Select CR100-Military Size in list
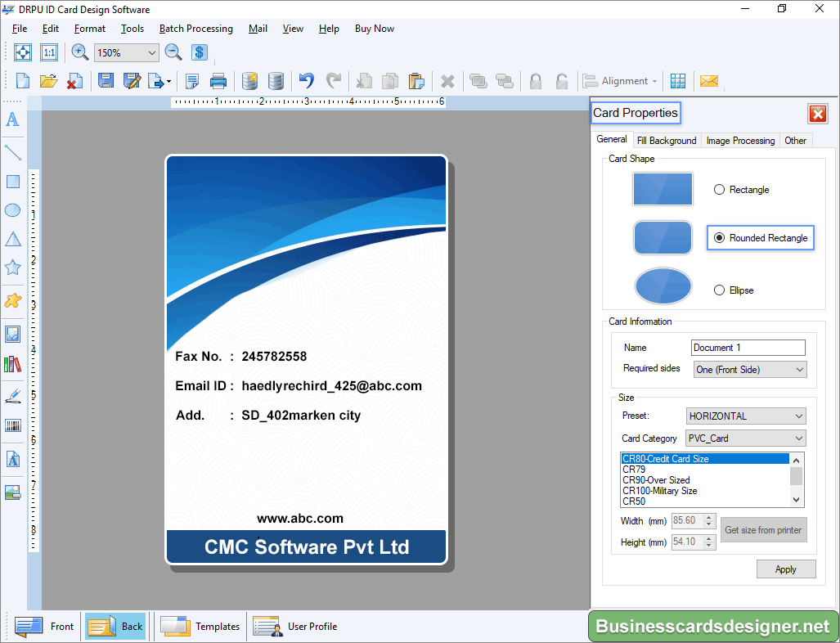The image size is (840, 643). [659, 491]
